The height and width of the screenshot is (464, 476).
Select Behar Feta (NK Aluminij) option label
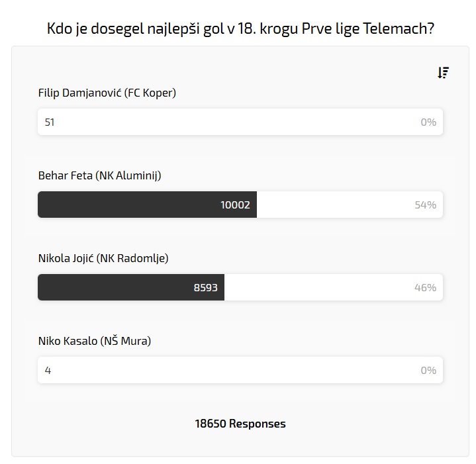tap(100, 176)
